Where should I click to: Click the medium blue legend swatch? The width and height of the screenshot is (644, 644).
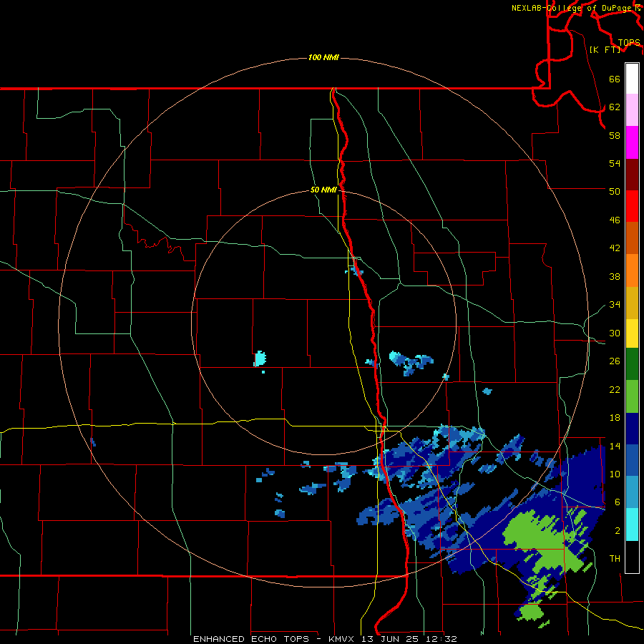click(x=632, y=460)
